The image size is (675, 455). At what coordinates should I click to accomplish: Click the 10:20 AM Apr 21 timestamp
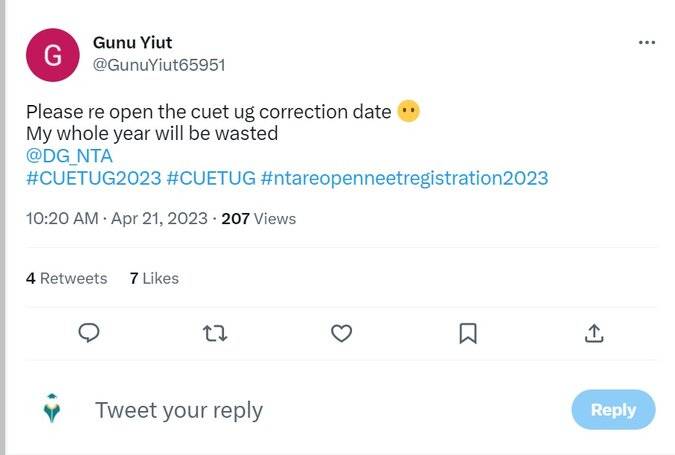click(x=117, y=218)
